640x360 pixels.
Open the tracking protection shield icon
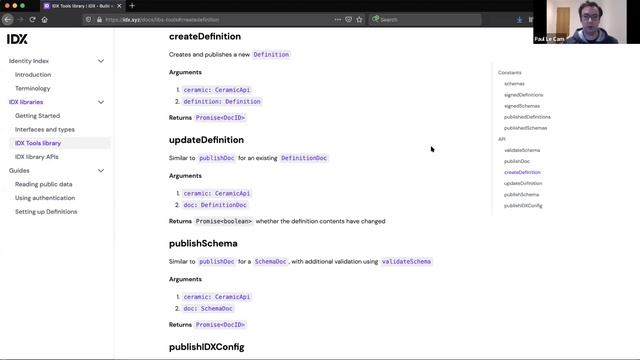pos(88,20)
